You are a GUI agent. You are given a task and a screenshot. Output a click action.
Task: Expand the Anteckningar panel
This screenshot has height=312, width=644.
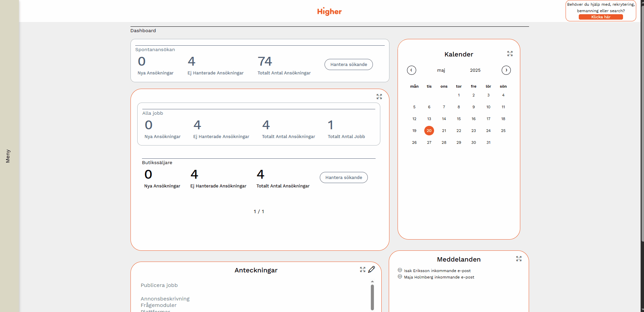pos(362,270)
